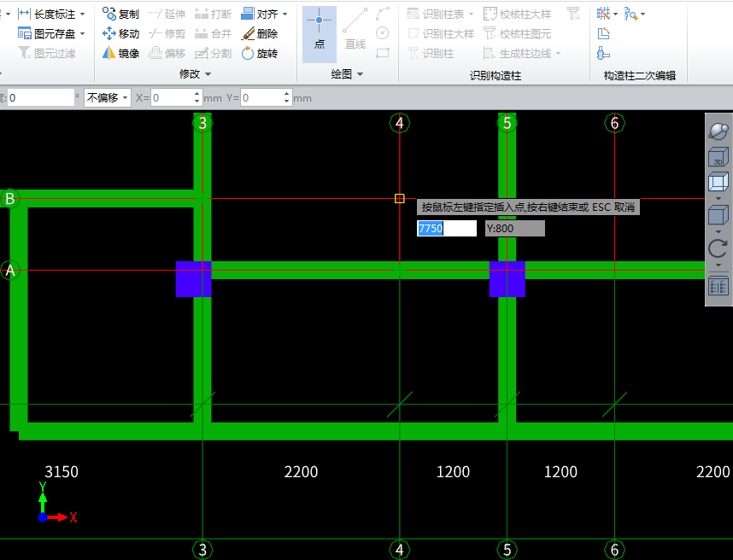Open the 不偏移 offset mode dropdown
This screenshot has width=733, height=560.
click(108, 97)
